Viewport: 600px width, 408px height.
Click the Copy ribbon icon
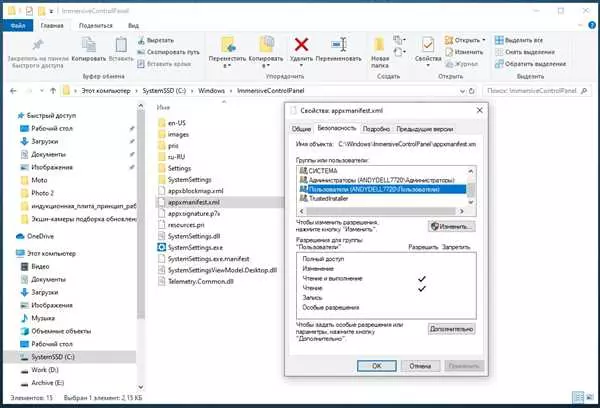[x=89, y=45]
